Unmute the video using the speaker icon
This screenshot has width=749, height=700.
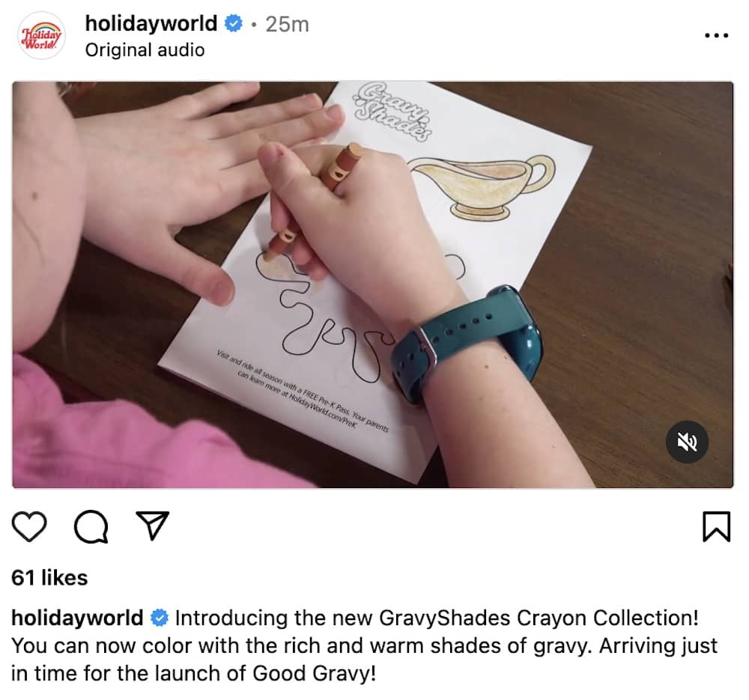pyautogui.click(x=687, y=442)
